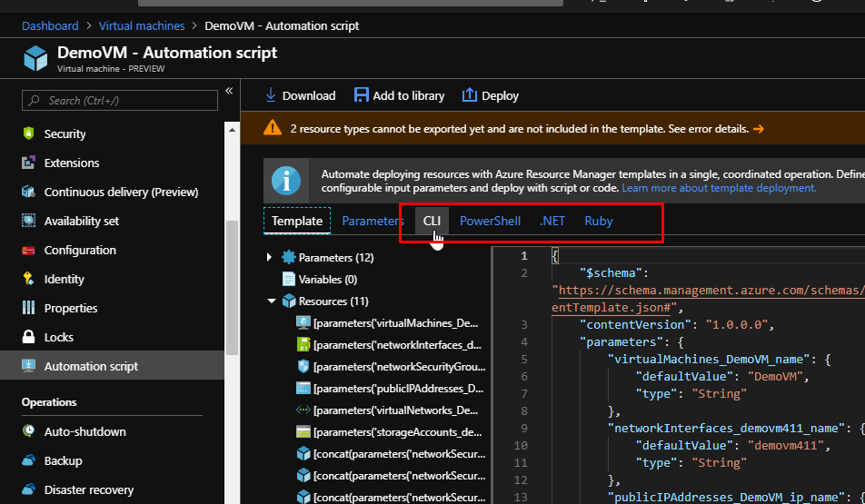The width and height of the screenshot is (865, 504).
Task: Click the 2 resource types warning banner text
Action: (x=519, y=128)
